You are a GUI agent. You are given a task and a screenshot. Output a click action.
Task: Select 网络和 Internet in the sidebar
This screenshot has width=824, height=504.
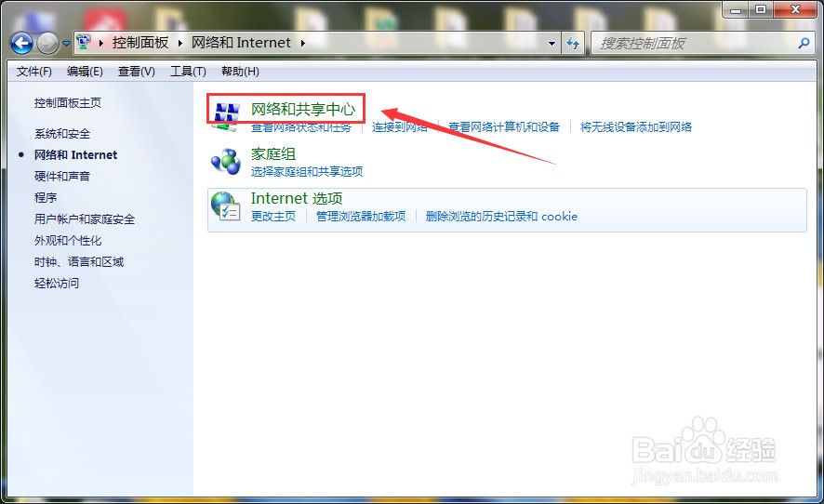click(x=75, y=155)
